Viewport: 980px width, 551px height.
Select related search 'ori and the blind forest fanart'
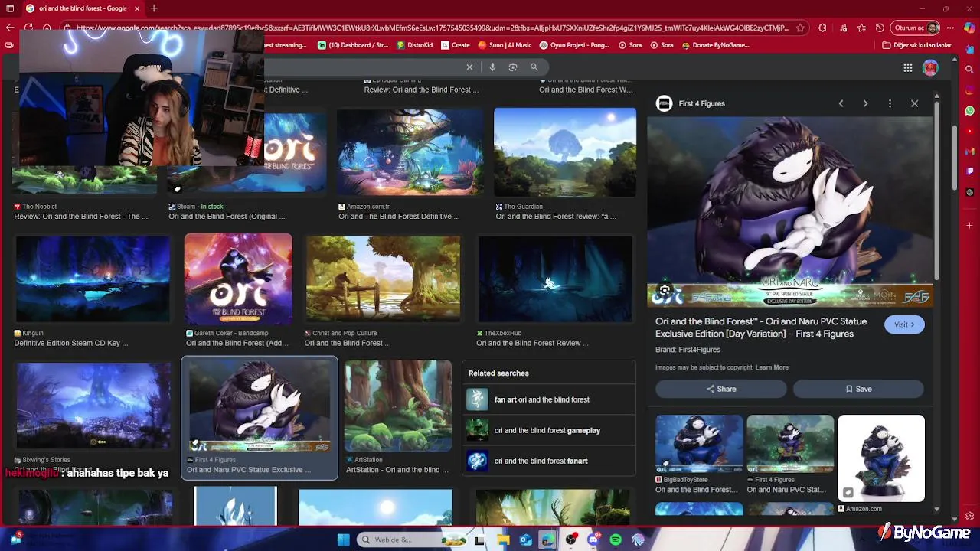click(x=549, y=461)
